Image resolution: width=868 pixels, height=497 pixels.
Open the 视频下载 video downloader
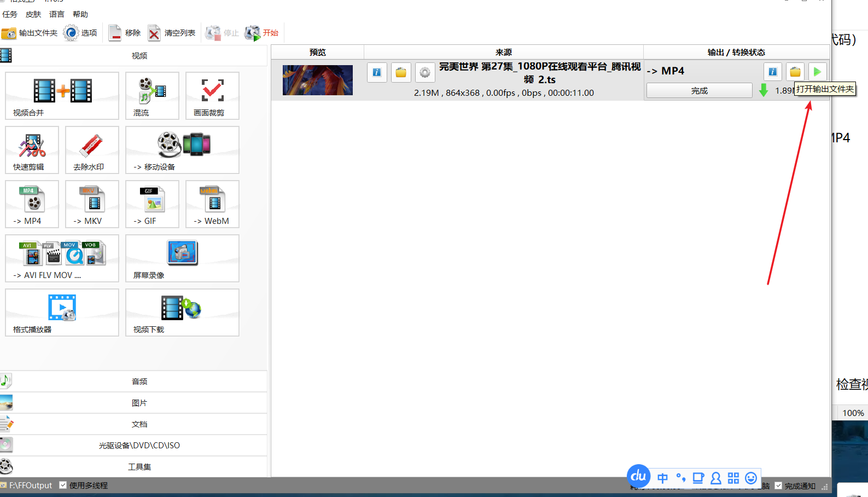(182, 313)
